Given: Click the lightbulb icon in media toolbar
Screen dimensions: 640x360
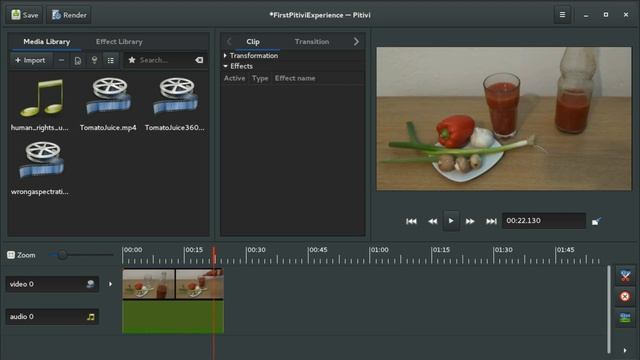Looking at the screenshot, I should 94,60.
